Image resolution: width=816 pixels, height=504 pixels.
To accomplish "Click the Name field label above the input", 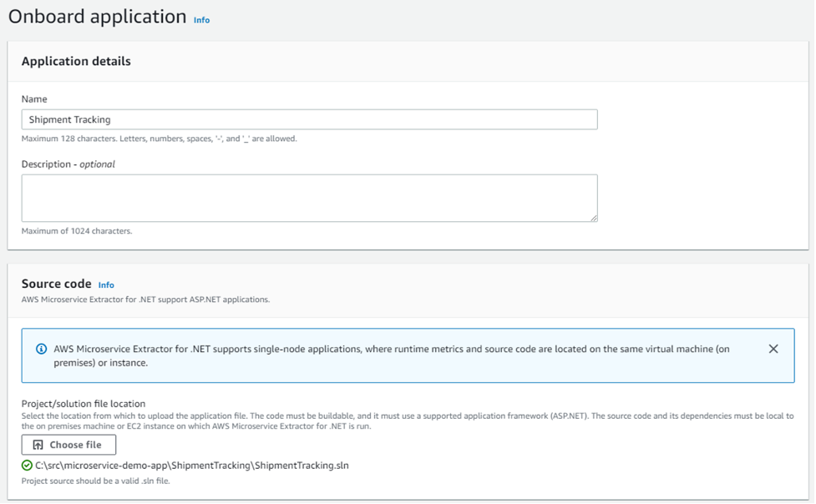I will [x=33, y=98].
